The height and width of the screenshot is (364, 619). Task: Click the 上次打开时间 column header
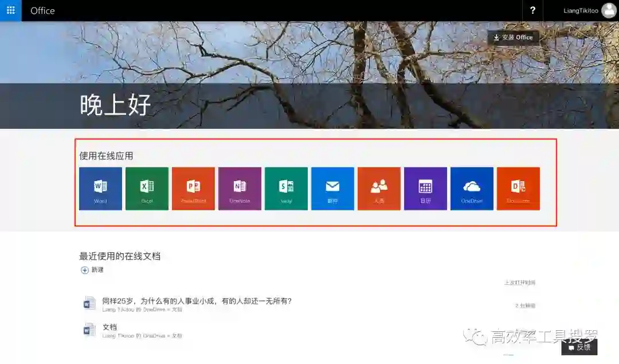tap(519, 282)
